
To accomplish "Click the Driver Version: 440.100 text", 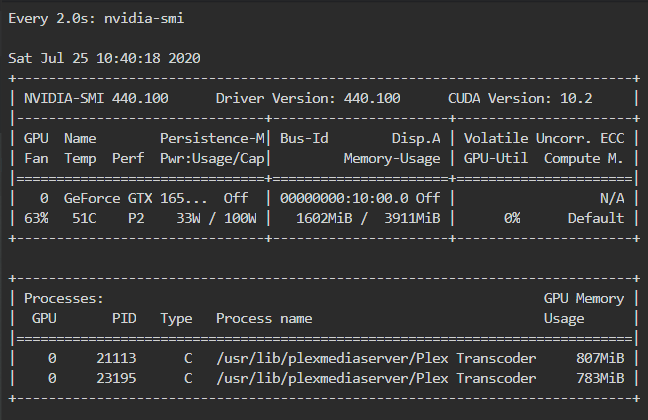I will point(308,98).
